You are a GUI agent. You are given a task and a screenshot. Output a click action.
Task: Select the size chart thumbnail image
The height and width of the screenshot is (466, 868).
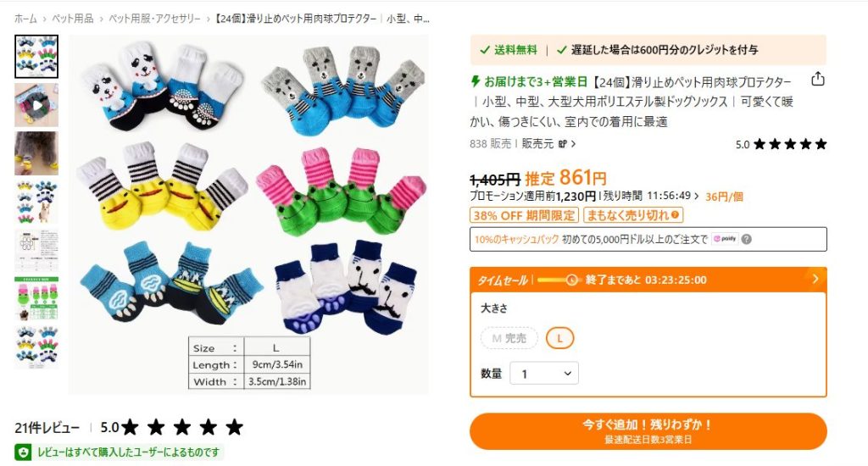pos(36,251)
